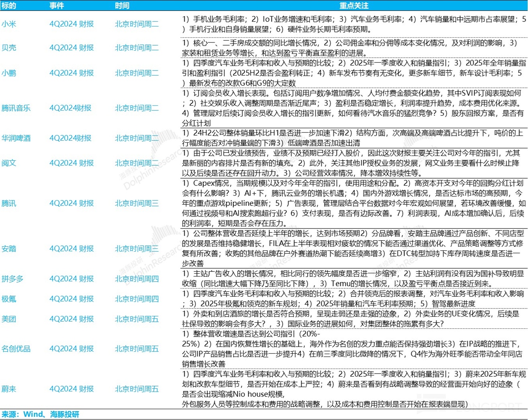Click 4Q2024 财报 in the 名创优品 row
This screenshot has width=528, height=420.
72,349
